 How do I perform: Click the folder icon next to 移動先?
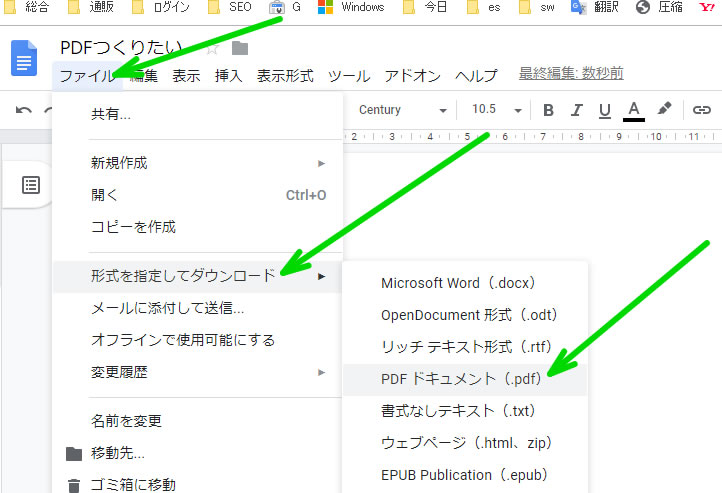click(74, 453)
